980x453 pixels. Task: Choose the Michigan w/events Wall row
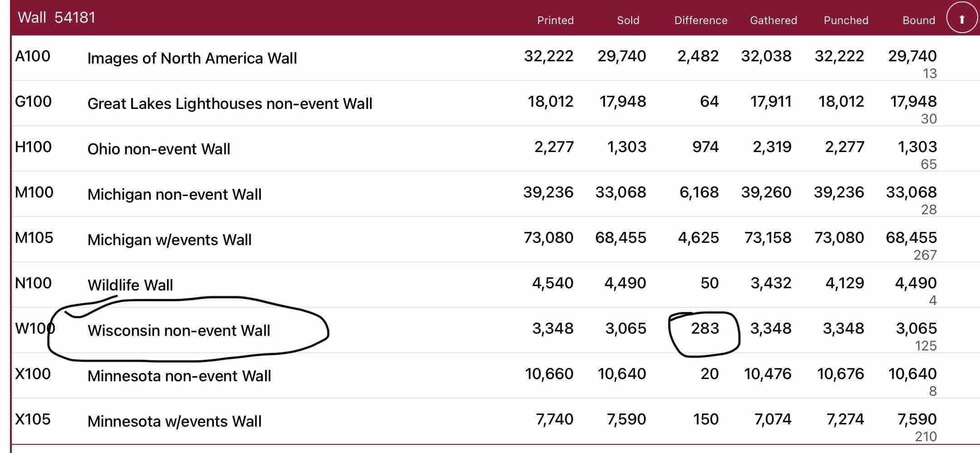tap(169, 240)
